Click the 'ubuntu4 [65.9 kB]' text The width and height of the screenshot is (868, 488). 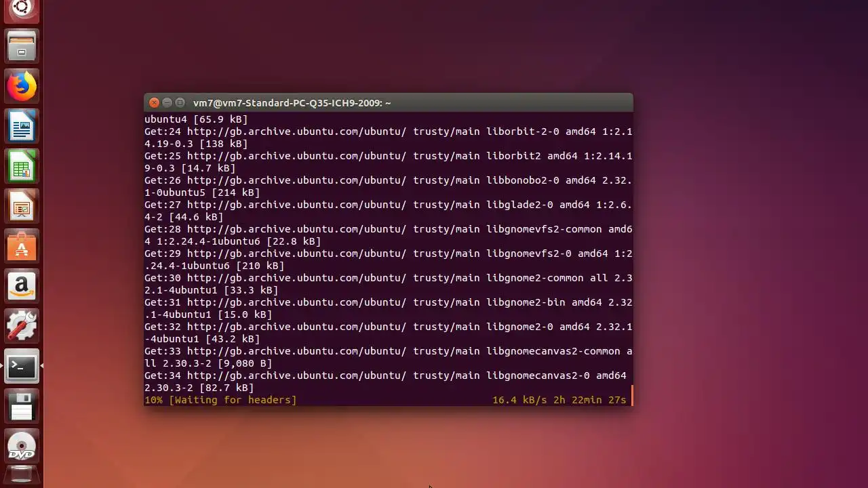click(196, 119)
